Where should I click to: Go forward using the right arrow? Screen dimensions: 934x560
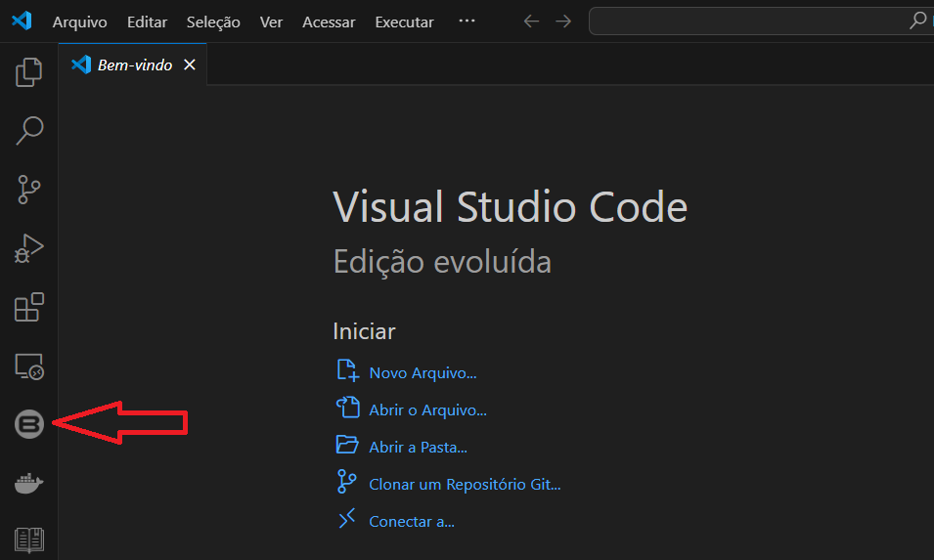[563, 22]
